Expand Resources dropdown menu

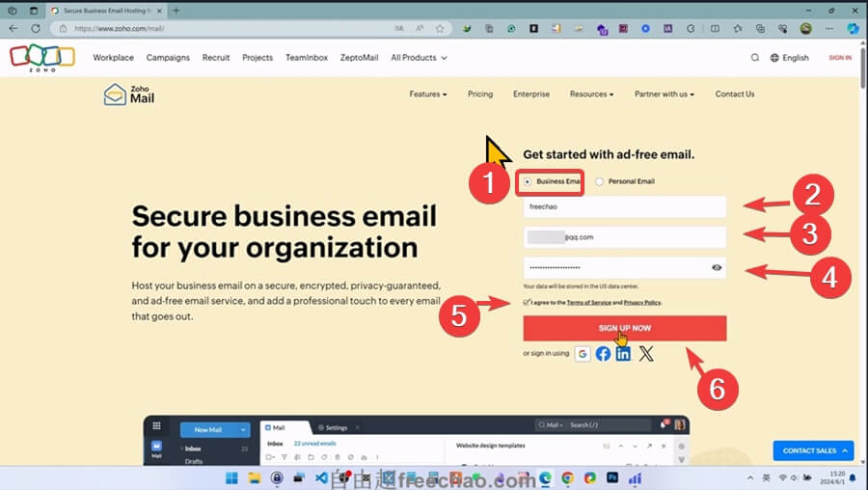(x=592, y=95)
